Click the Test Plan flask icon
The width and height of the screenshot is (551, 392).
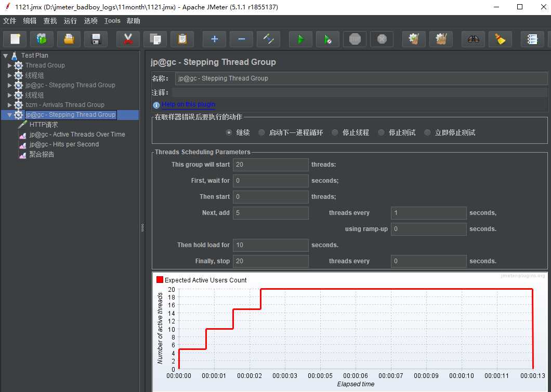[15, 56]
